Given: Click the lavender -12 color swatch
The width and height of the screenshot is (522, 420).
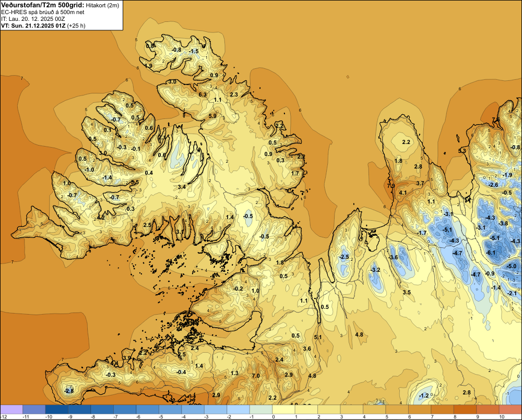Looking at the screenshot, I should [11, 410].
